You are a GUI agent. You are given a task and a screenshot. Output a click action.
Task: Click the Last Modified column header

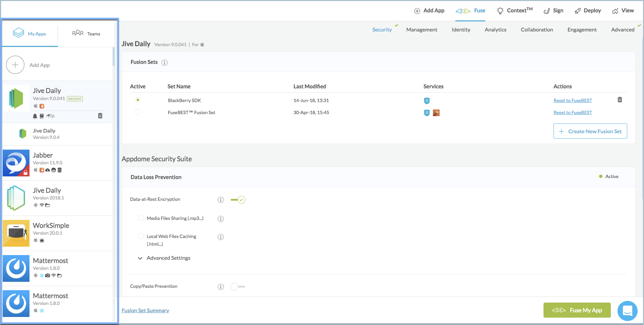click(x=310, y=86)
